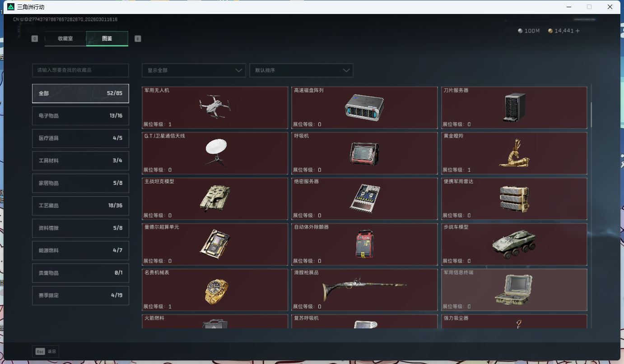Click the collectible search input field

(x=80, y=70)
